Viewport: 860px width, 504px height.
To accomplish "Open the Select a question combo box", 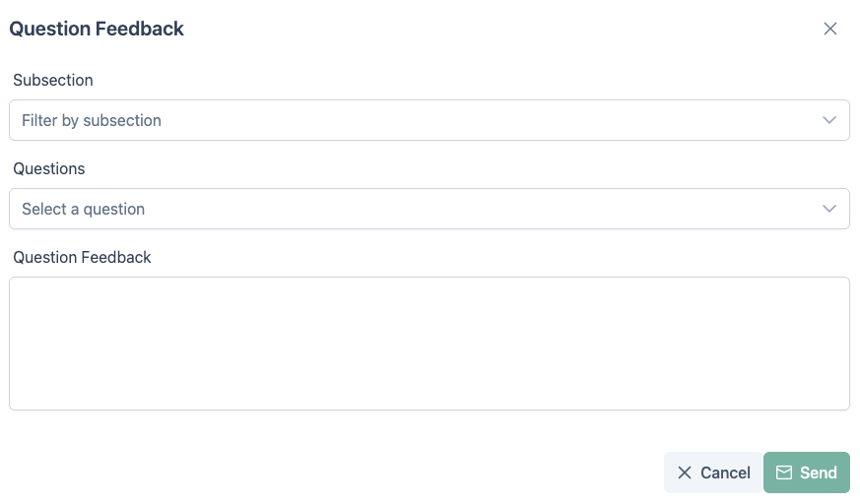I will coord(429,209).
